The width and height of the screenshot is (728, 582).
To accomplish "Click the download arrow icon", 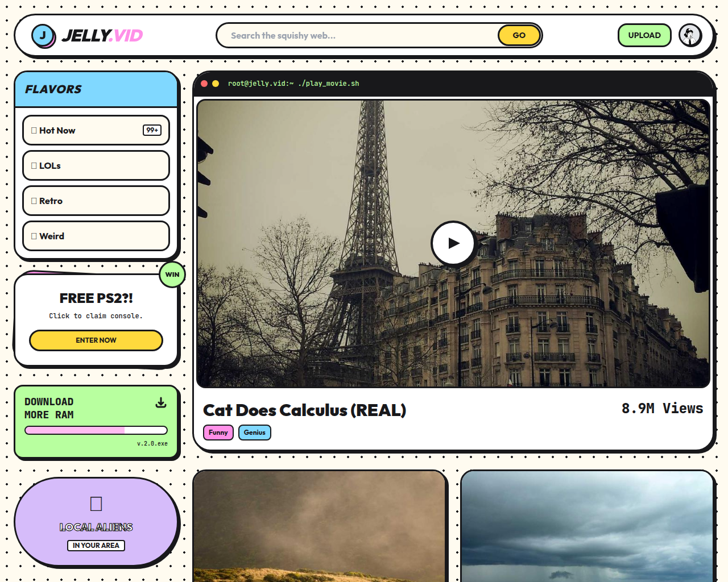I will [x=161, y=403].
